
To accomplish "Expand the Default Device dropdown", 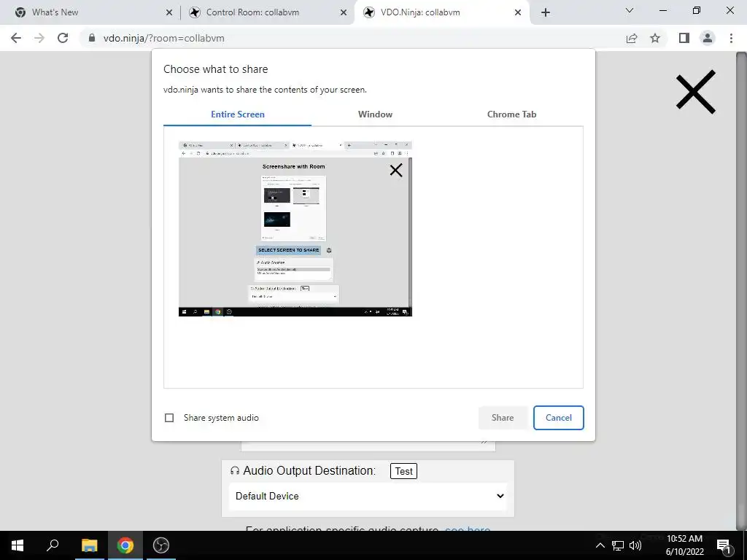I will pyautogui.click(x=368, y=496).
